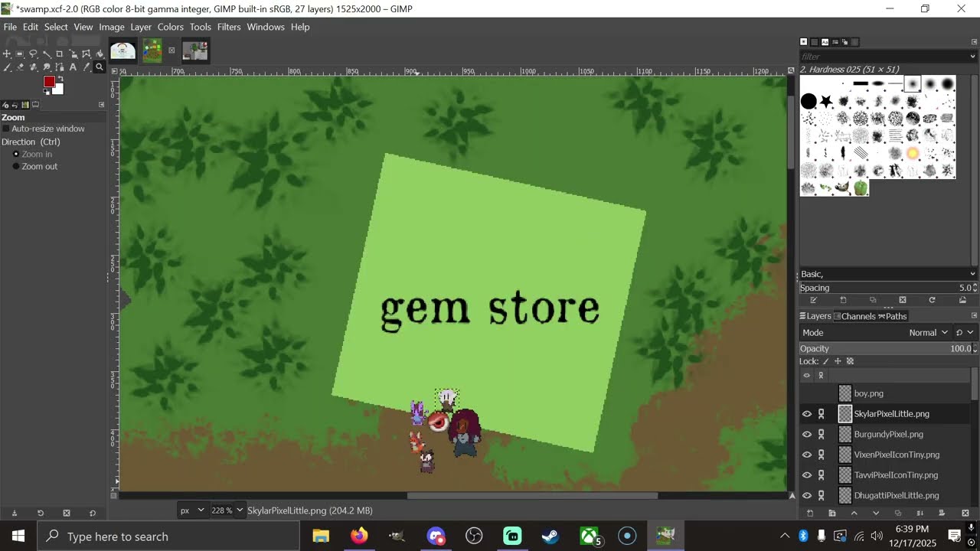
Task: Open the blend mode group switcher dropdown
Action: pyautogui.click(x=965, y=332)
